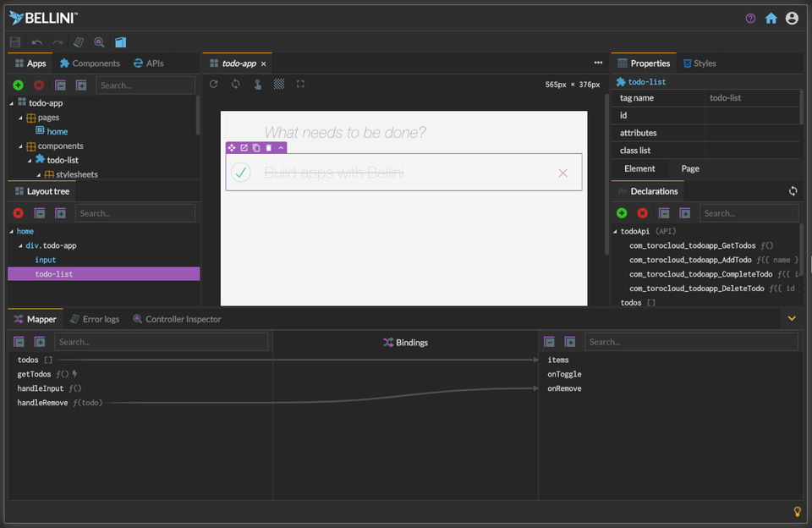
Task: Select the input node in Layout tree
Action: (46, 260)
